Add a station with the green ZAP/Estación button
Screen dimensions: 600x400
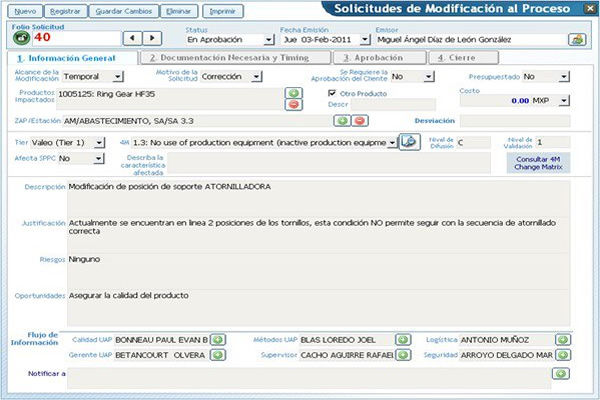[x=341, y=121]
